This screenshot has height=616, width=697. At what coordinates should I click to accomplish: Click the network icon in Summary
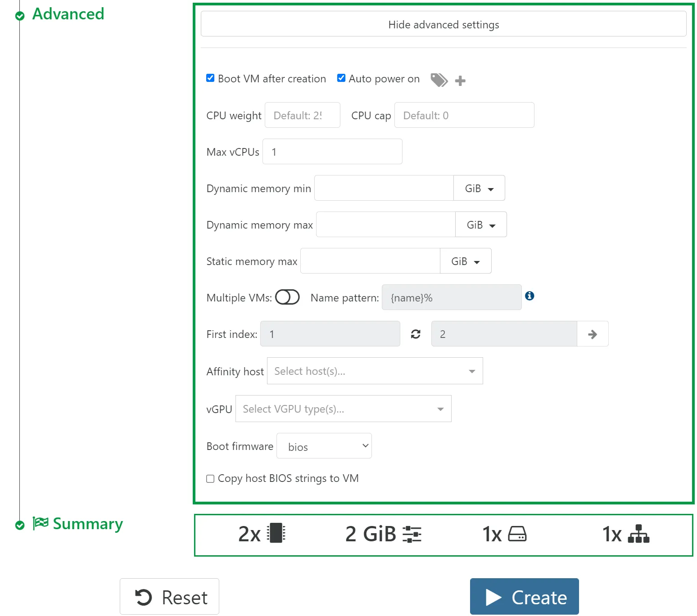tap(638, 534)
